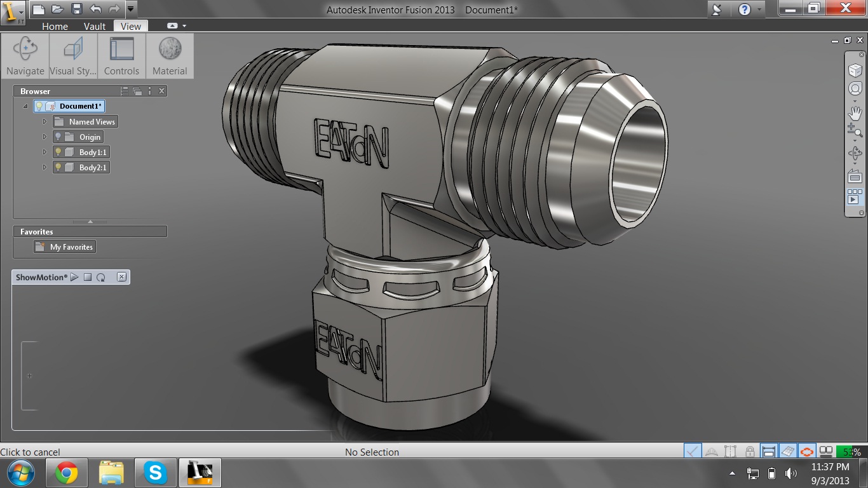Viewport: 868px width, 488px height.
Task: Click the Open folder icon in the quick access toolbar
Action: [57, 9]
